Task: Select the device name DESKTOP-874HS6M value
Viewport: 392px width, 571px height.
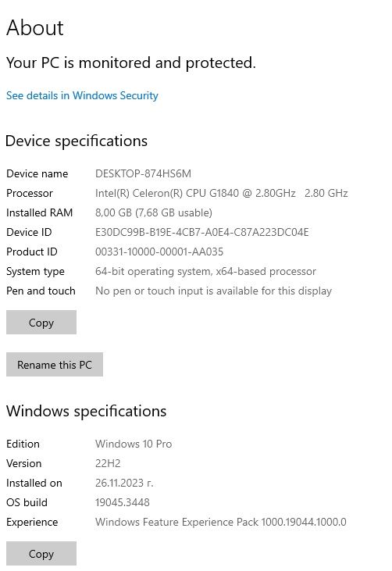Action: (143, 173)
